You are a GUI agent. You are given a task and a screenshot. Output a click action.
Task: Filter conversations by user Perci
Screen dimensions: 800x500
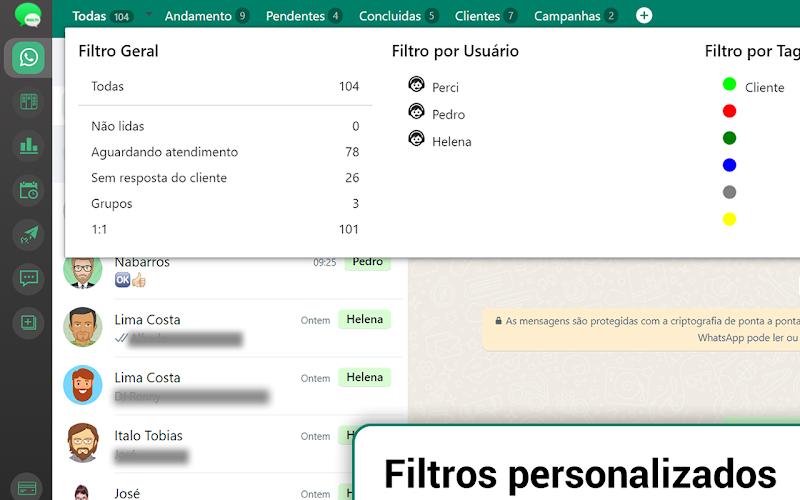(445, 88)
